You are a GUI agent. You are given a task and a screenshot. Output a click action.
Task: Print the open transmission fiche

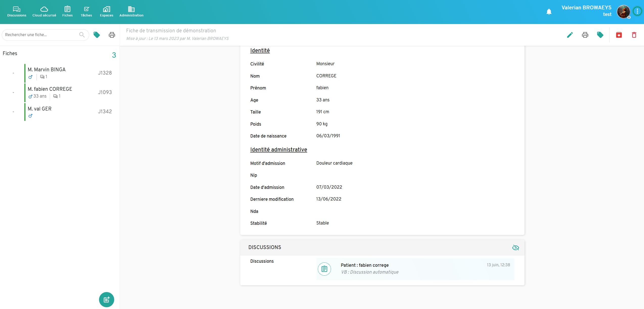coord(585,35)
